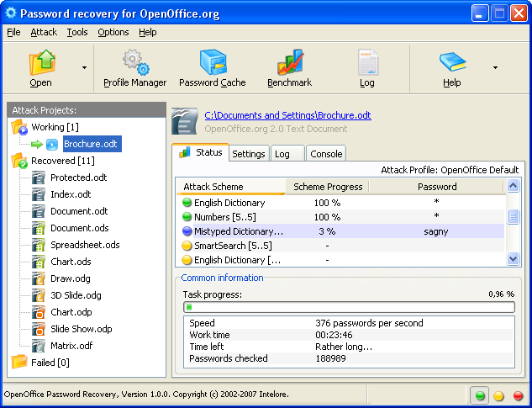Click the last row's English Dictionary [… text

tap(238, 260)
